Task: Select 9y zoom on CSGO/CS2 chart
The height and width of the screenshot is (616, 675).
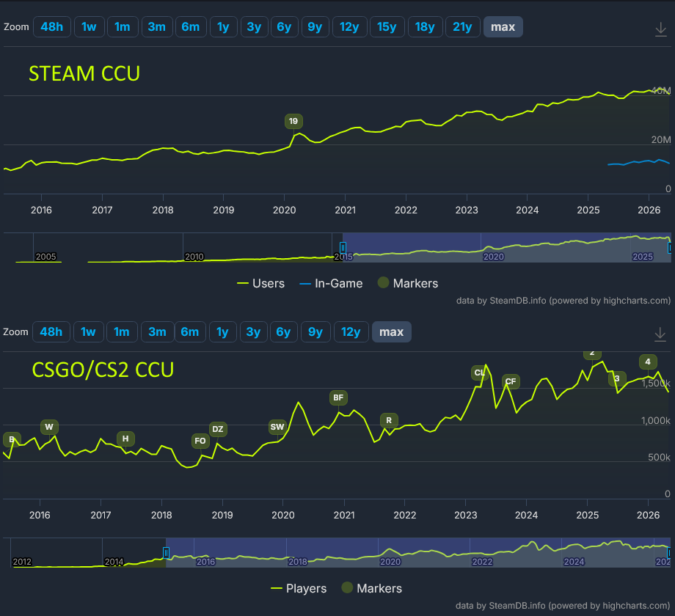Action: tap(315, 332)
